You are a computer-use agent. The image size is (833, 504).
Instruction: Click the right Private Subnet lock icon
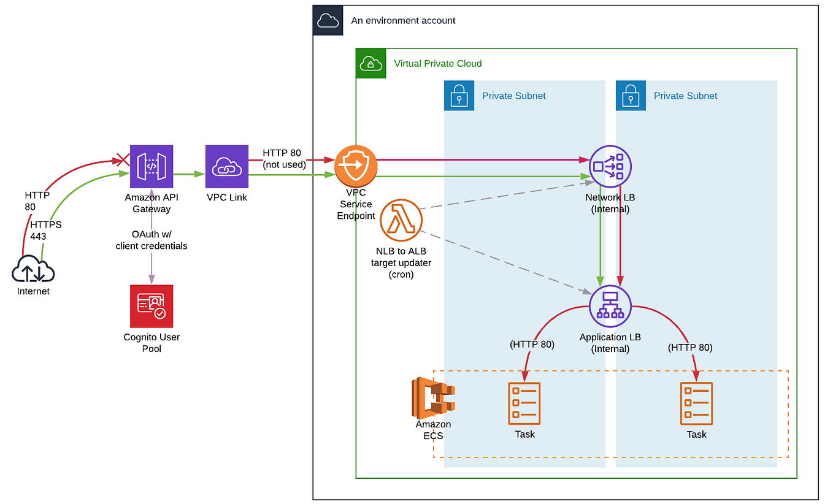tap(631, 96)
